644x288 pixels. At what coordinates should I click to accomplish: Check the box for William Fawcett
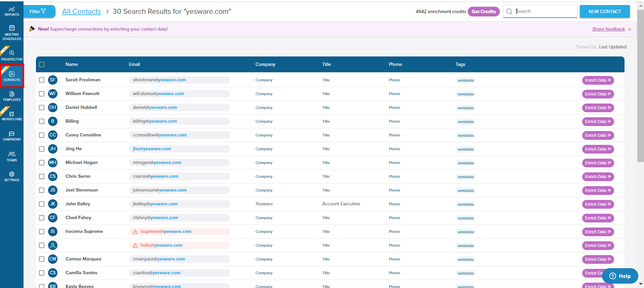tap(42, 94)
